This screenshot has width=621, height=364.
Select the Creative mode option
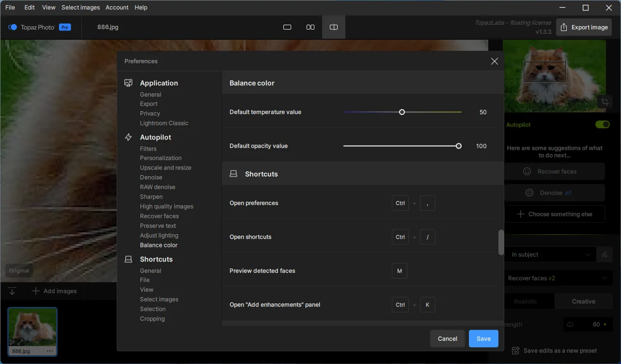583,301
